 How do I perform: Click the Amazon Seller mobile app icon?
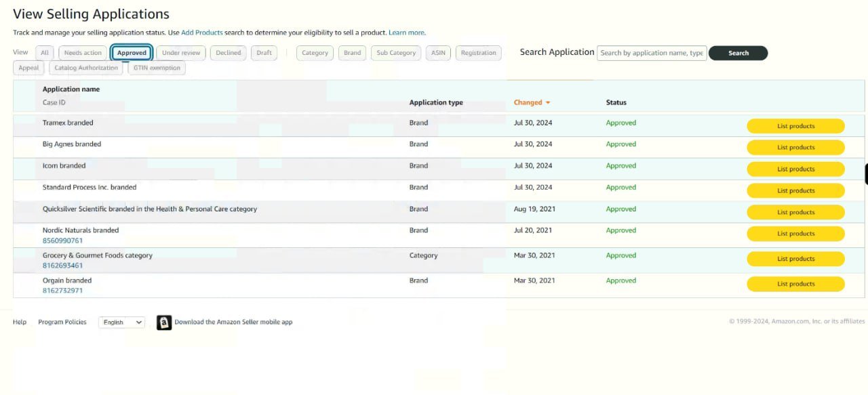[164, 323]
